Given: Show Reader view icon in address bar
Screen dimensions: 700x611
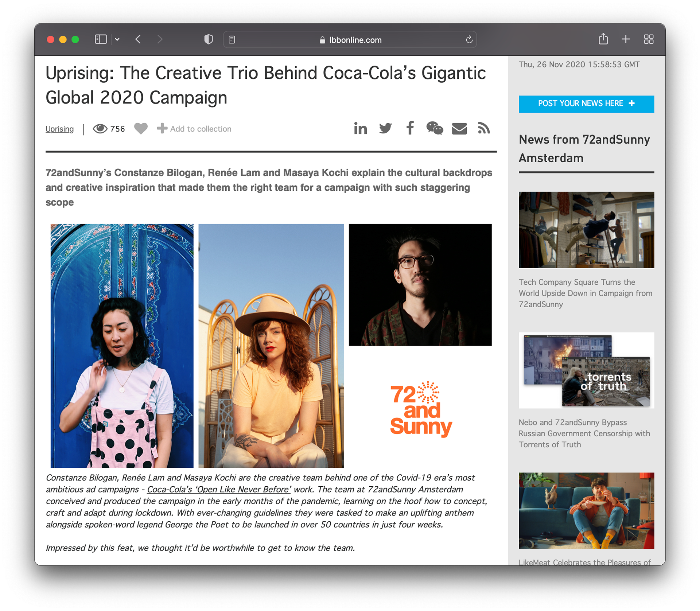Looking at the screenshot, I should coord(232,40).
